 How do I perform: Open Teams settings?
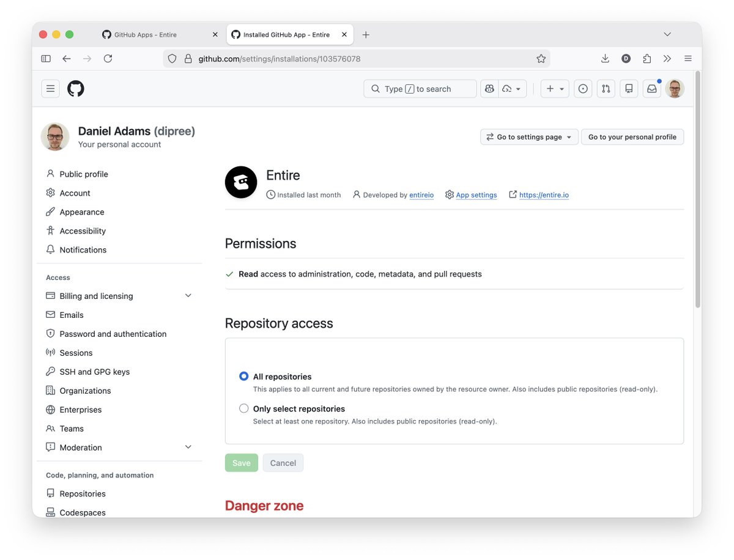pyautogui.click(x=72, y=429)
